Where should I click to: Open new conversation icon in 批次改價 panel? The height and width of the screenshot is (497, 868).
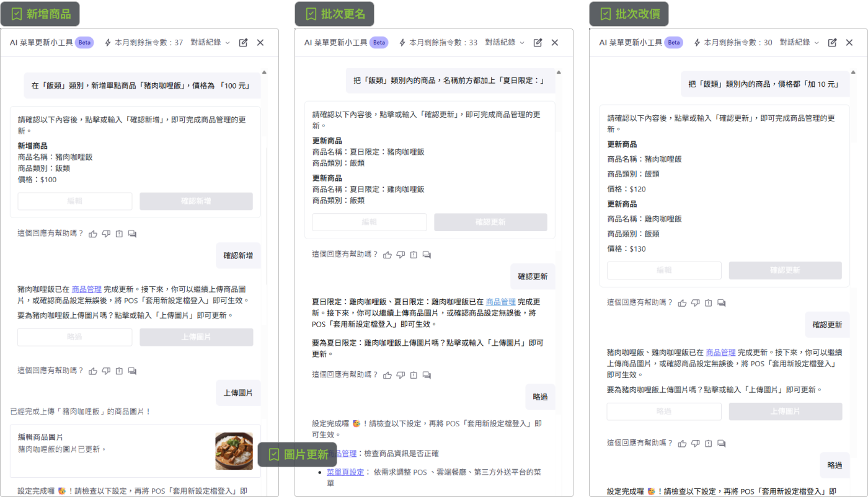pyautogui.click(x=833, y=43)
